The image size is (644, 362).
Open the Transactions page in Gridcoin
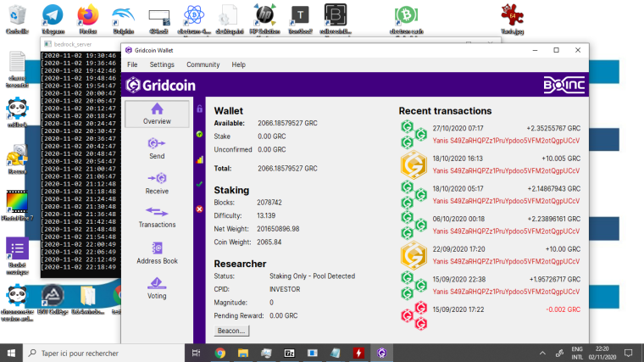pos(157,218)
